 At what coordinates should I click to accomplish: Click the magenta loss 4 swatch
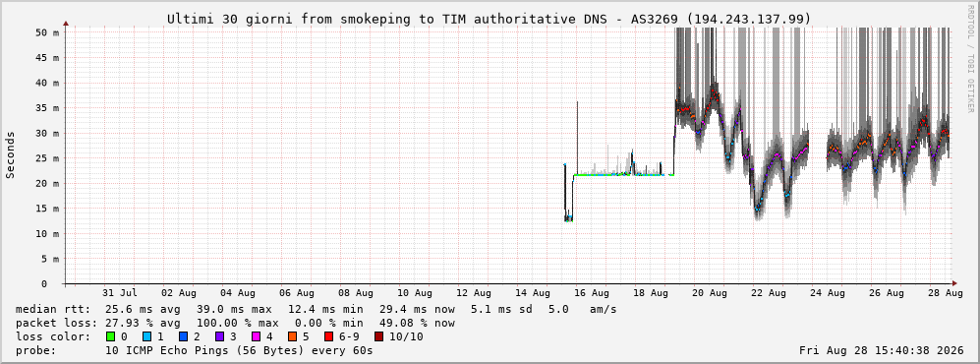[256, 336]
